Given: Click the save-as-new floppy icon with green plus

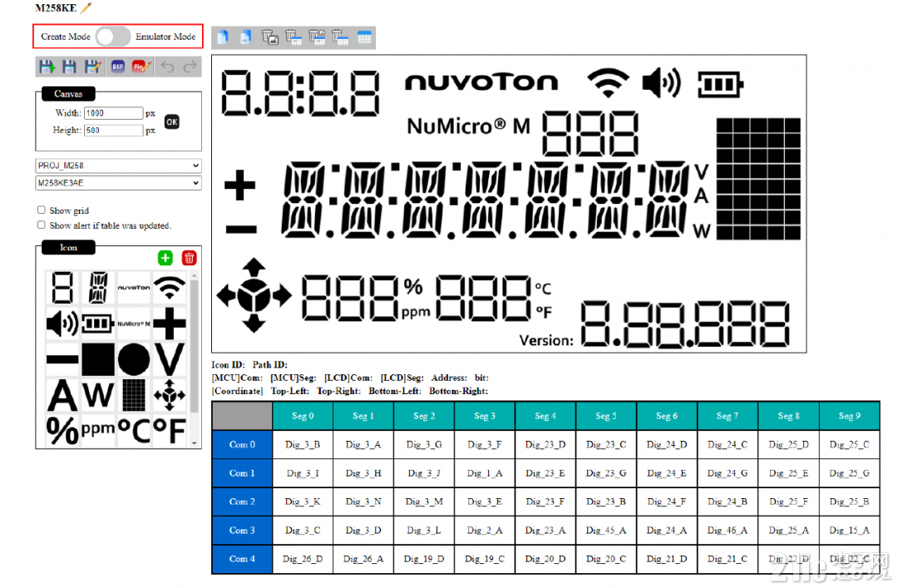Looking at the screenshot, I should point(47,67).
